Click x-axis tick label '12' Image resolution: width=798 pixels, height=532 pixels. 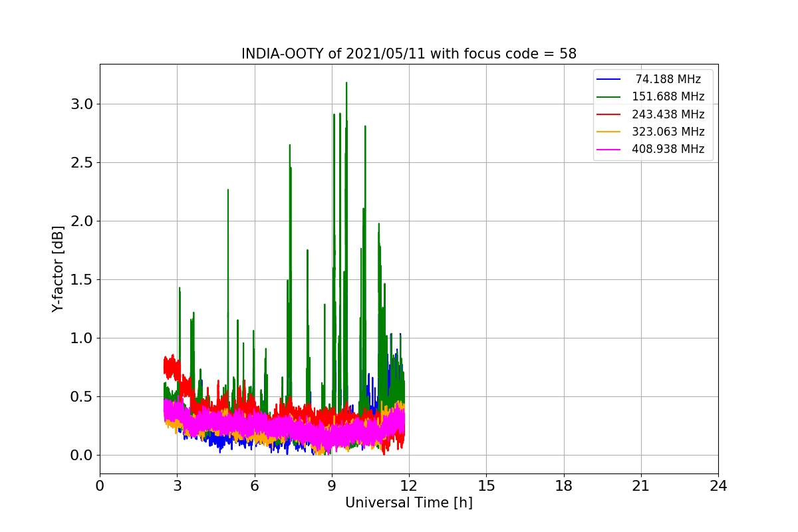tap(409, 486)
